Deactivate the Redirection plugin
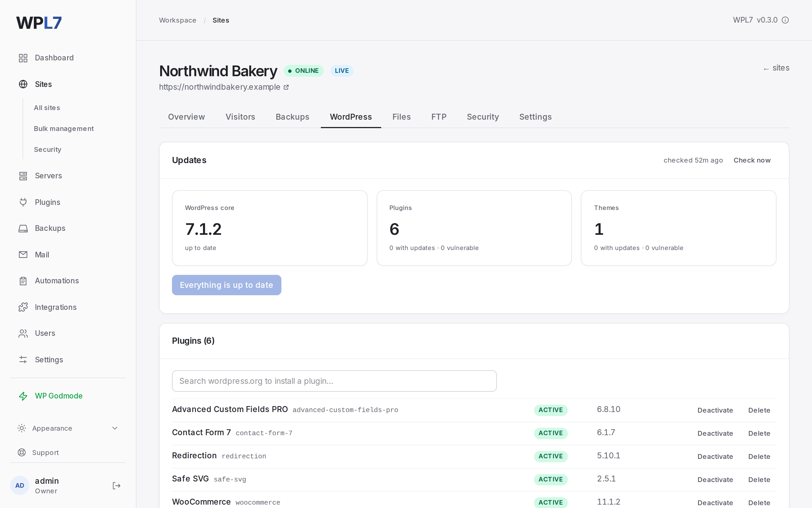Viewport: 812px width, 508px height. 715,457
